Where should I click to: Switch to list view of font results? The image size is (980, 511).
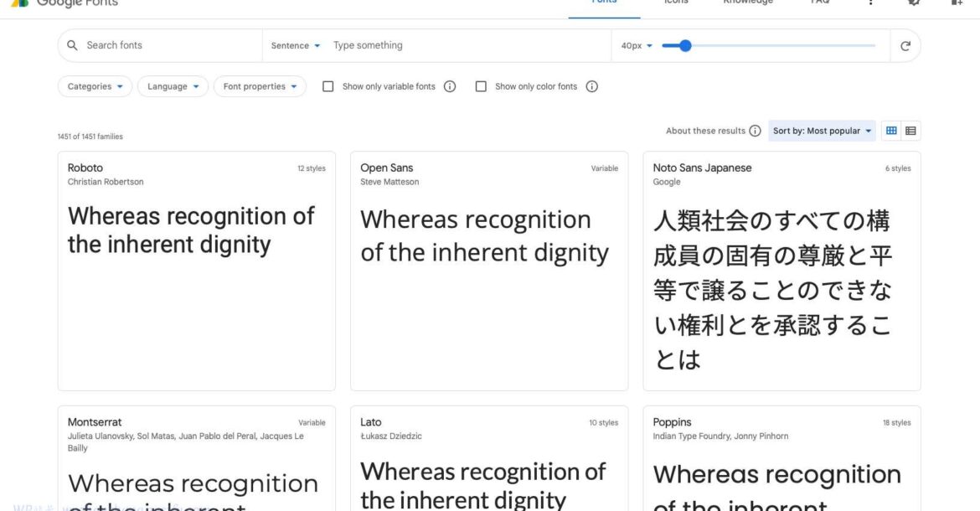[x=910, y=130]
